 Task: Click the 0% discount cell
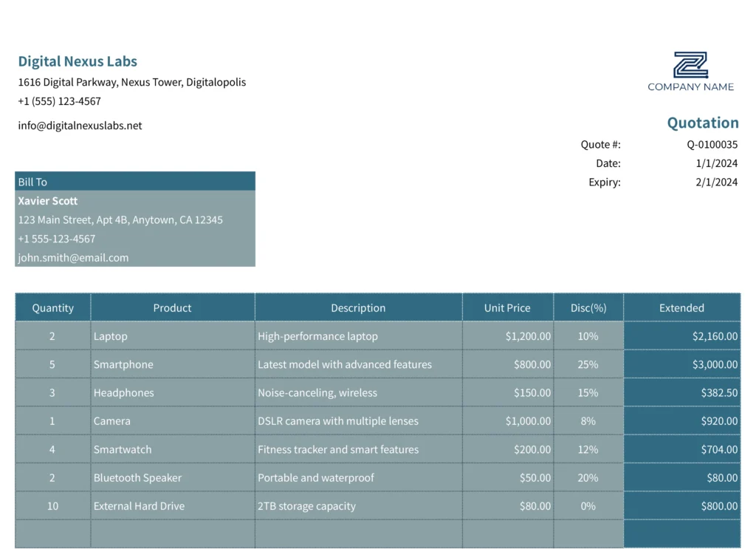(588, 505)
